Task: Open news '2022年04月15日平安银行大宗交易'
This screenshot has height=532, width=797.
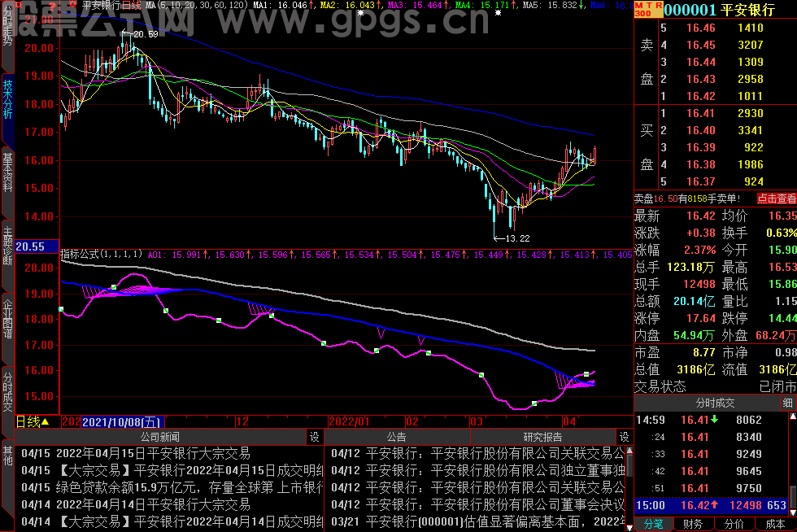Action: click(x=153, y=454)
